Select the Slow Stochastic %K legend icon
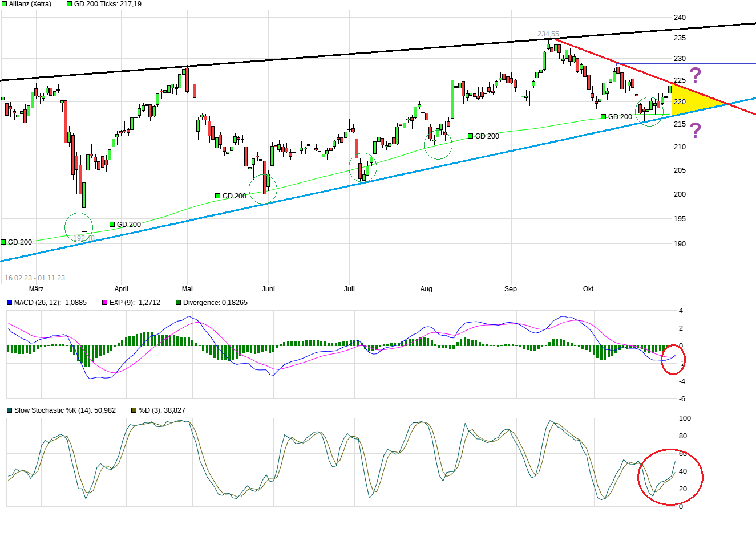The width and height of the screenshot is (756, 533). tap(8, 410)
